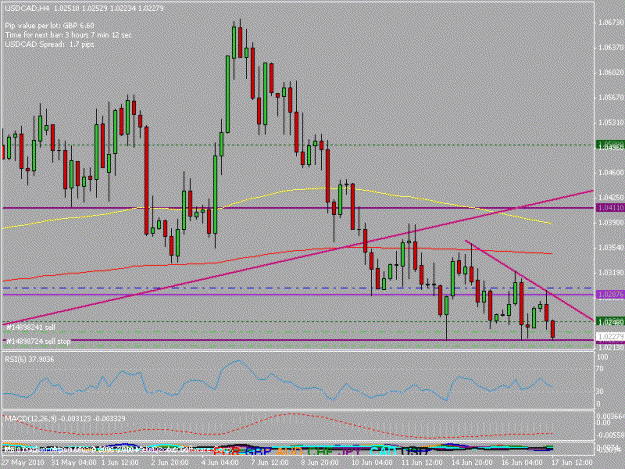Image resolution: width=625 pixels, height=469 pixels.
Task: Click the '2 Jun 20:00' time axis label
Action: tap(170, 463)
